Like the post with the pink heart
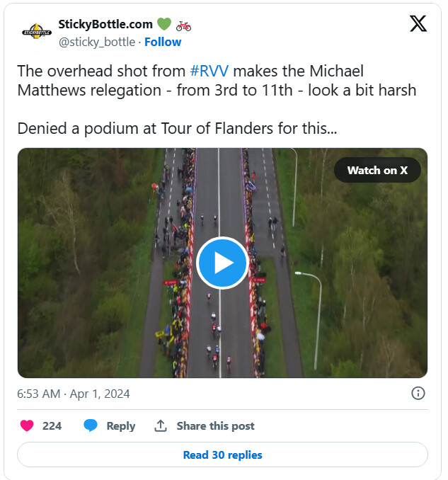The image size is (448, 480). pos(27,425)
